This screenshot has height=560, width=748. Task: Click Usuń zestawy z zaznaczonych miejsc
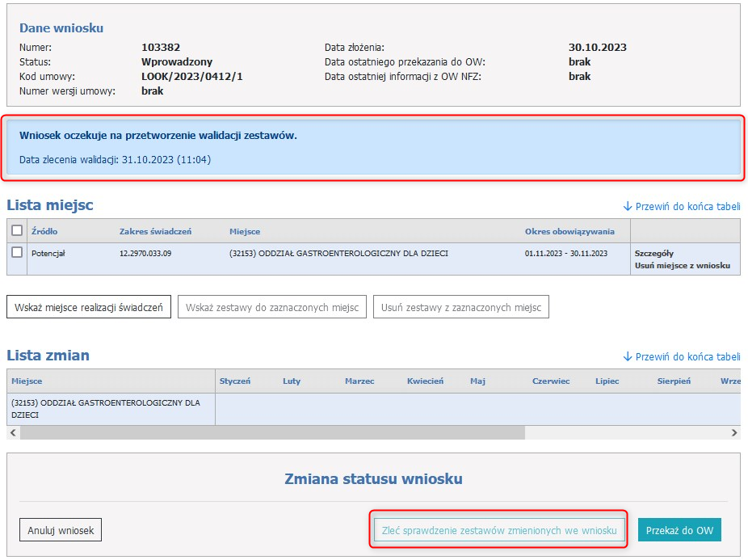[460, 307]
